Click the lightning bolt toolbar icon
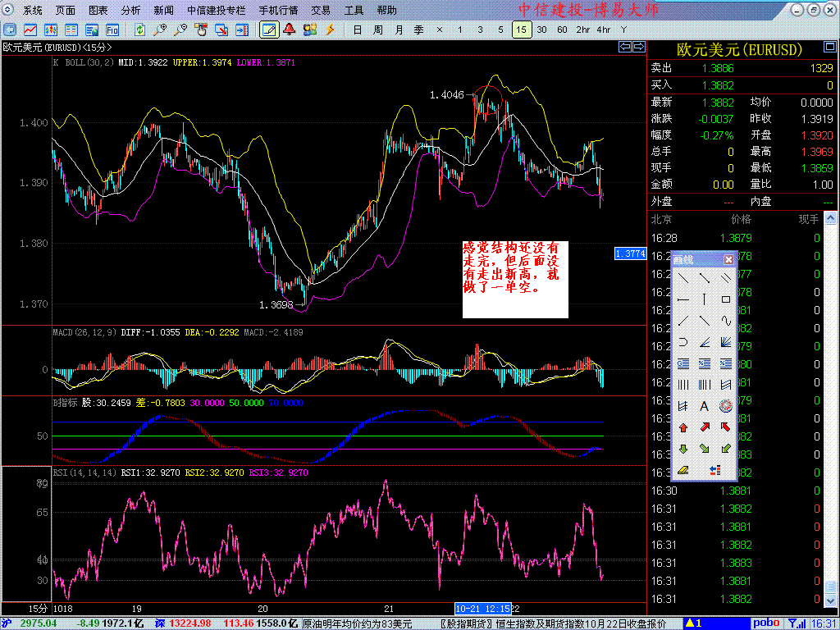Viewport: 840px width, 630px height. coord(331,30)
